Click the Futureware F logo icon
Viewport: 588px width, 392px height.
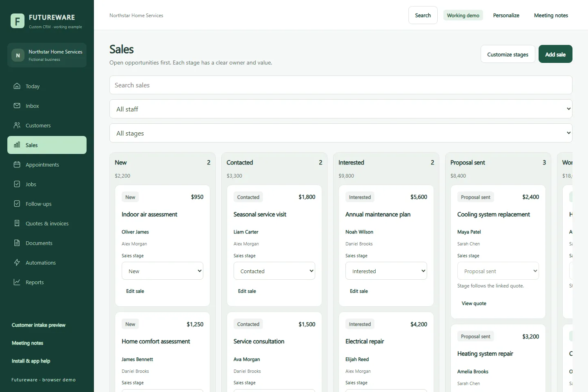(x=18, y=21)
